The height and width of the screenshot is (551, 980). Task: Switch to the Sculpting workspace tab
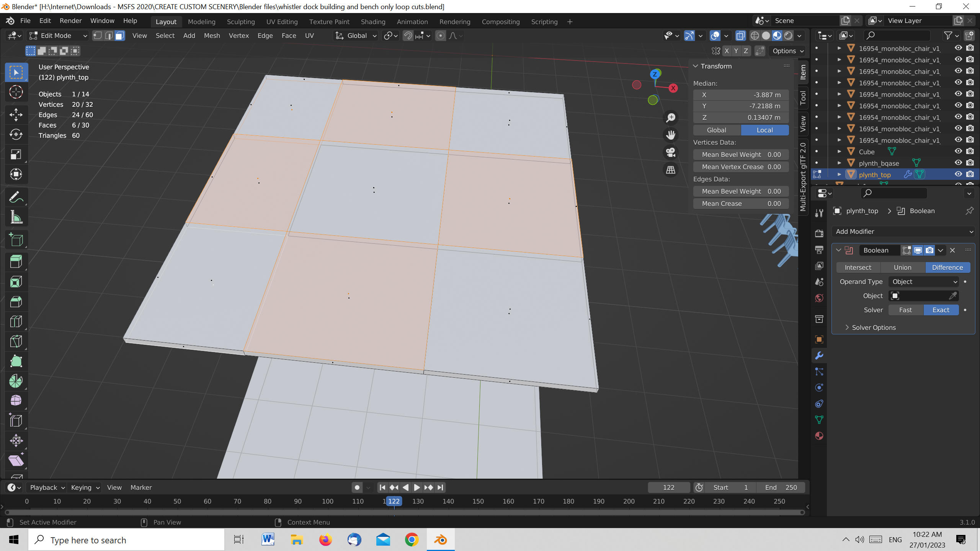click(x=241, y=22)
